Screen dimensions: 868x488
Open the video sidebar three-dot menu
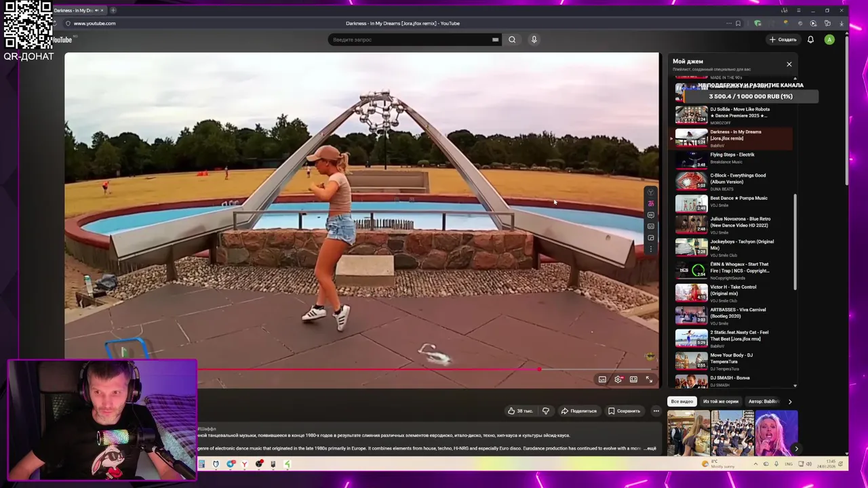(650, 249)
